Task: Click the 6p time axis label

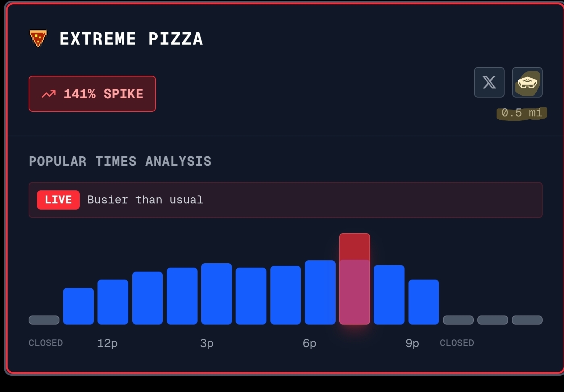Action: click(x=309, y=343)
